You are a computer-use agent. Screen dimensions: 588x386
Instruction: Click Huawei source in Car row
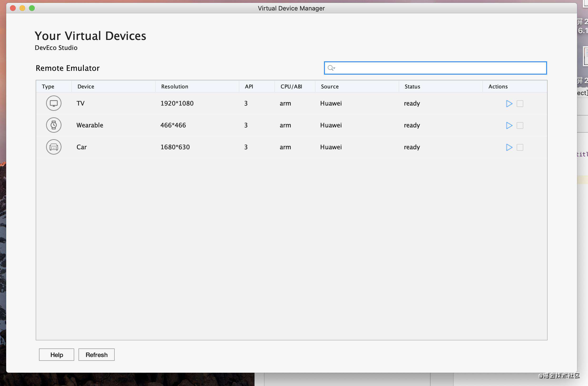tap(331, 147)
